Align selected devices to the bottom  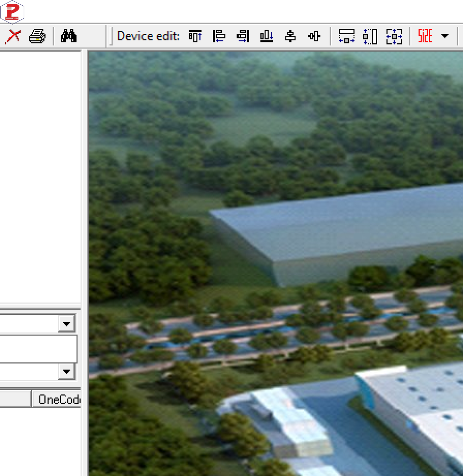tap(266, 36)
